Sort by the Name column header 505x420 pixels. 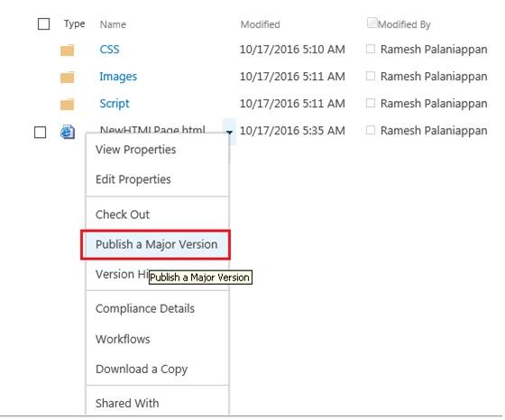113,24
